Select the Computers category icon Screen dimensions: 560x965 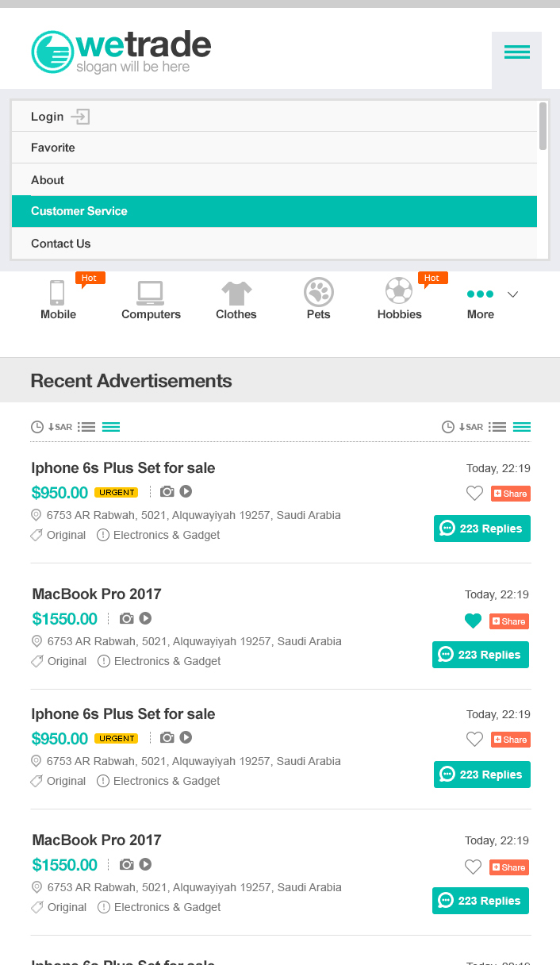pos(151,294)
